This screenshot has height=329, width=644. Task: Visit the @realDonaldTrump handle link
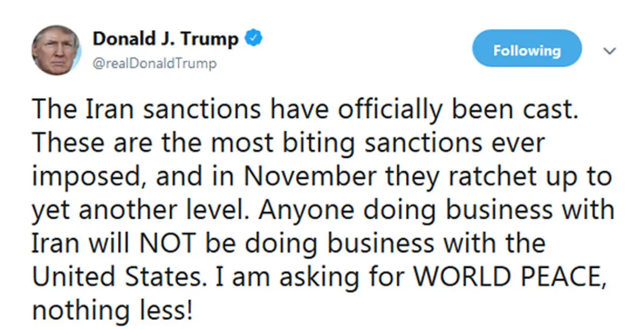click(155, 64)
